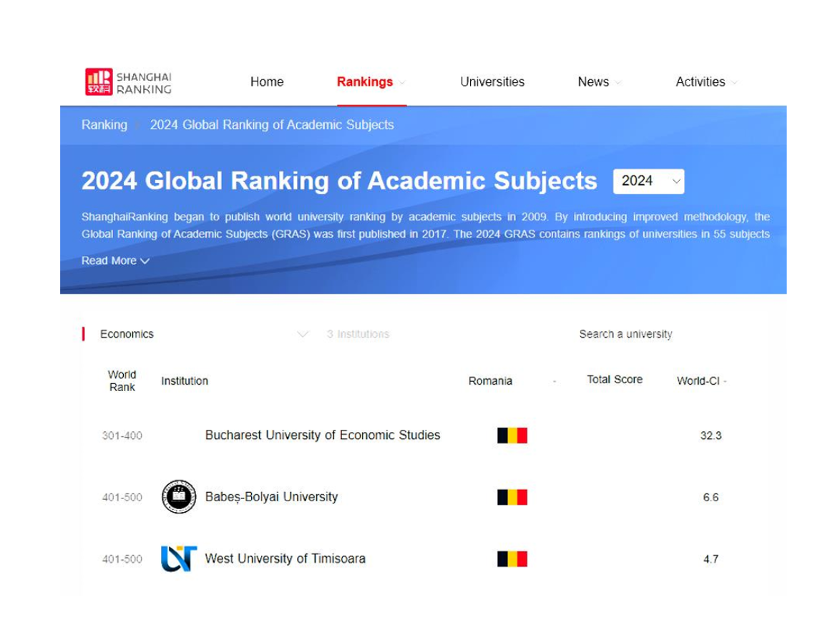This screenshot has width=840, height=620.
Task: Open the Rankings menu
Action: (x=365, y=82)
